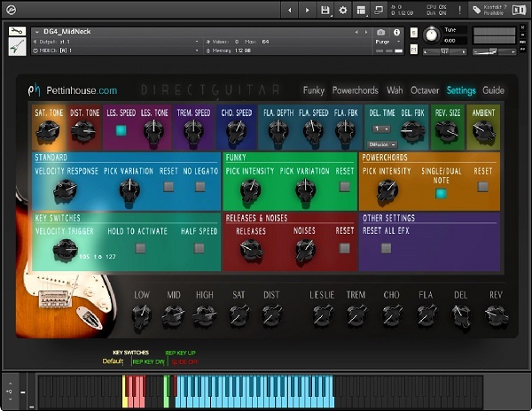This screenshot has height=411, width=532.
Task: Open the gear options icon
Action: (343, 10)
